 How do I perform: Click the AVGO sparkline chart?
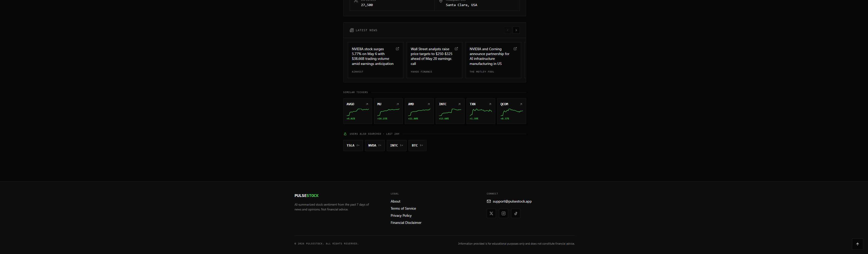358,112
